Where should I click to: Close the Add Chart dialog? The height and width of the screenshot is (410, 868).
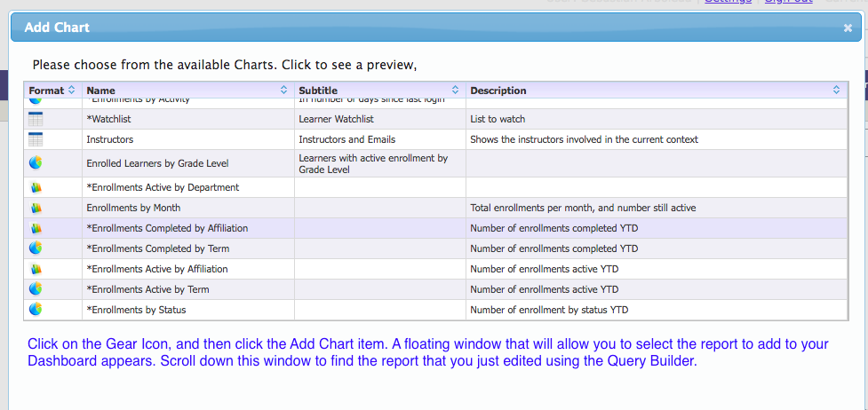pos(848,28)
